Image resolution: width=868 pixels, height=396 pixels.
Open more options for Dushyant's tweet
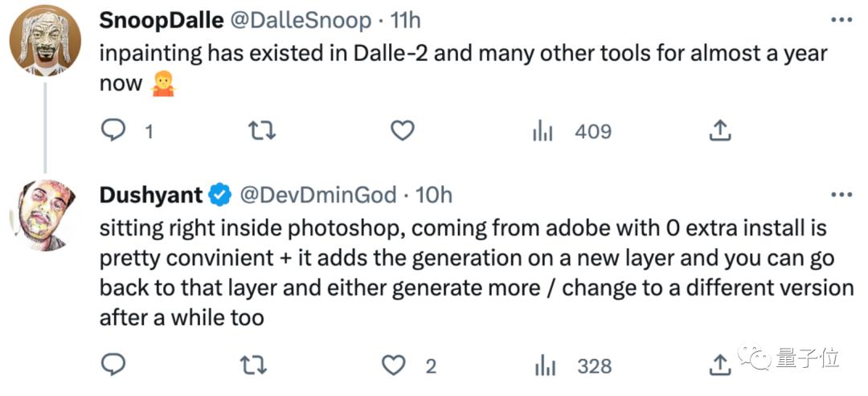click(x=841, y=194)
